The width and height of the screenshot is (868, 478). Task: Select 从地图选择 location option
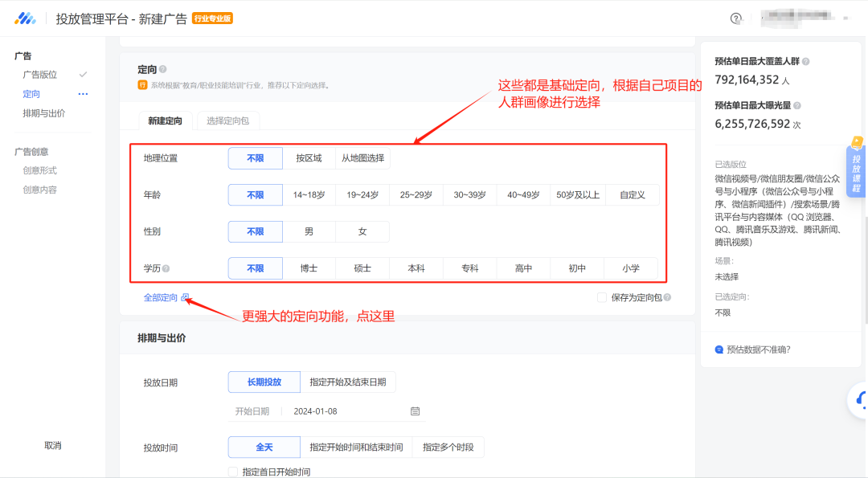click(x=362, y=158)
